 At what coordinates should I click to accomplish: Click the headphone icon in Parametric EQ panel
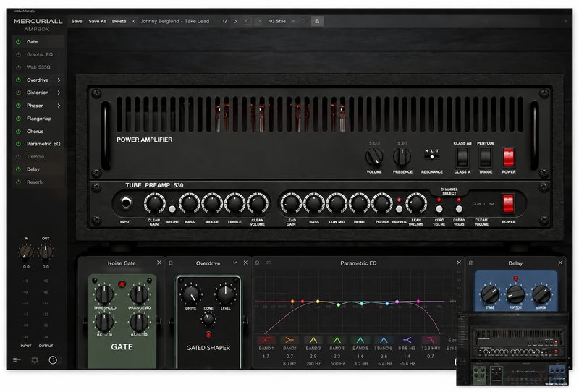coord(258,263)
